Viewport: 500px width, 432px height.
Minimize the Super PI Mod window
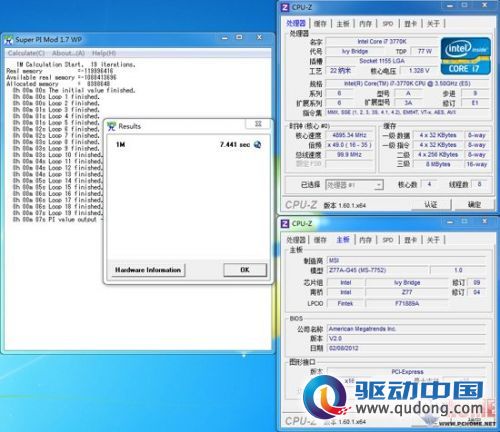pos(225,38)
